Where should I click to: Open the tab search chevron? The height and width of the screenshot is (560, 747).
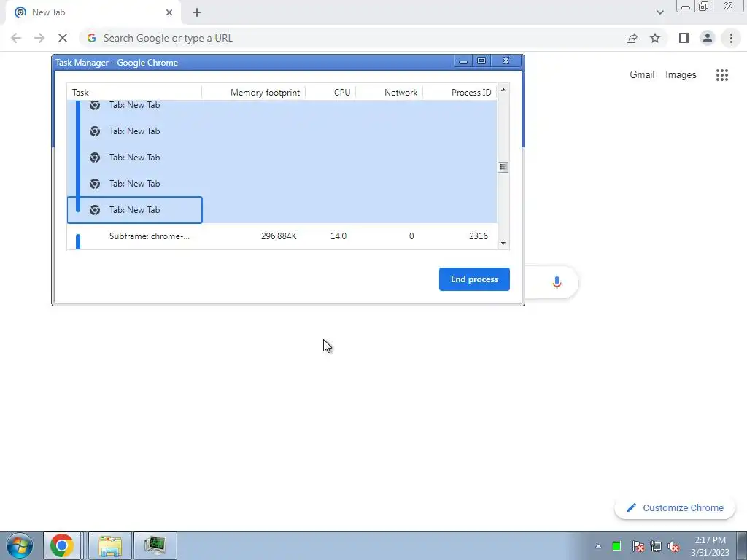click(x=659, y=12)
